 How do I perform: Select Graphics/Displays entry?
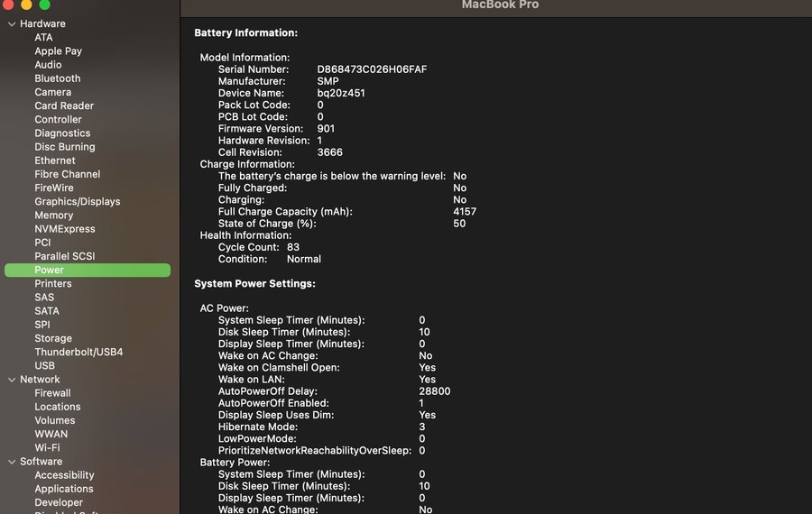(78, 201)
